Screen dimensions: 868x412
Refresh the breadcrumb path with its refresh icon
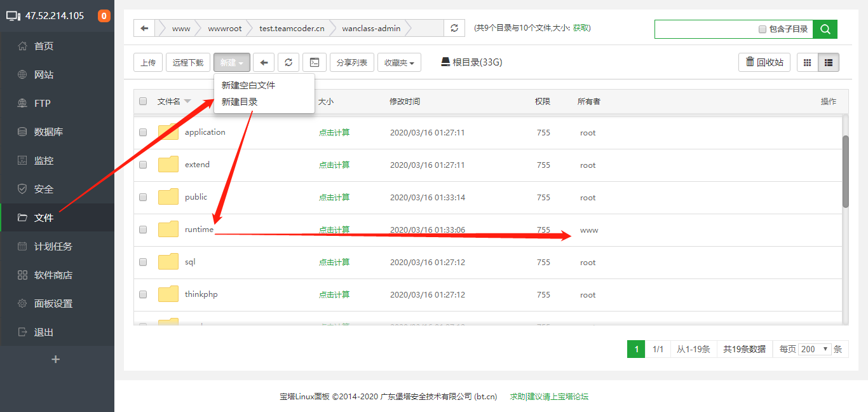click(454, 28)
